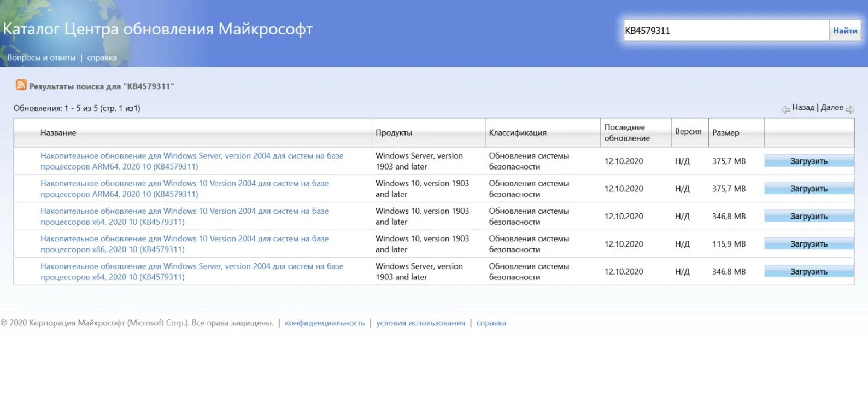Select the Результаты поиска для "KB4579311" heading
This screenshot has width=868, height=408.
coord(102,86)
